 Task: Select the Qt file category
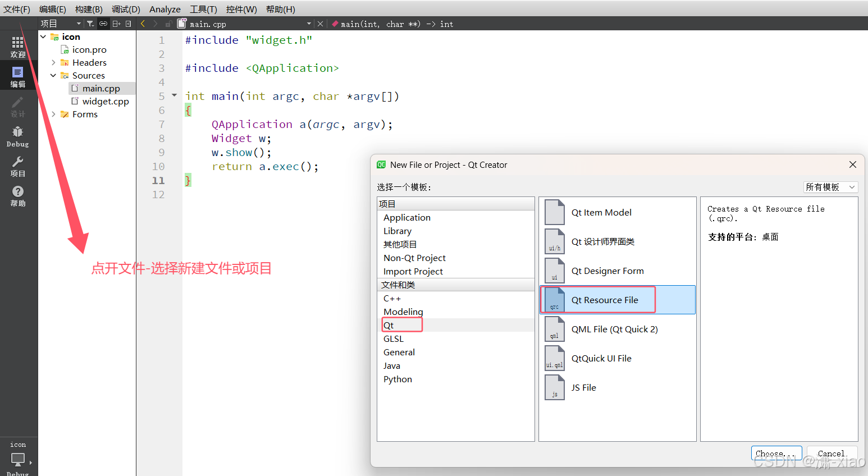coord(389,325)
